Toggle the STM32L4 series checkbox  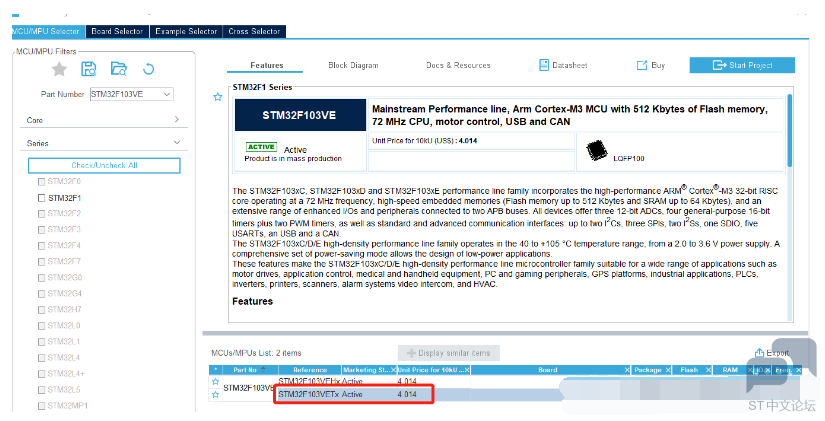pyautogui.click(x=41, y=358)
